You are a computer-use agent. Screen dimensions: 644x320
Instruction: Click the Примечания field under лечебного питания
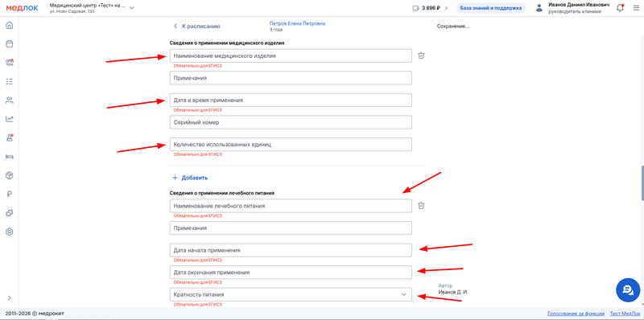(291, 228)
